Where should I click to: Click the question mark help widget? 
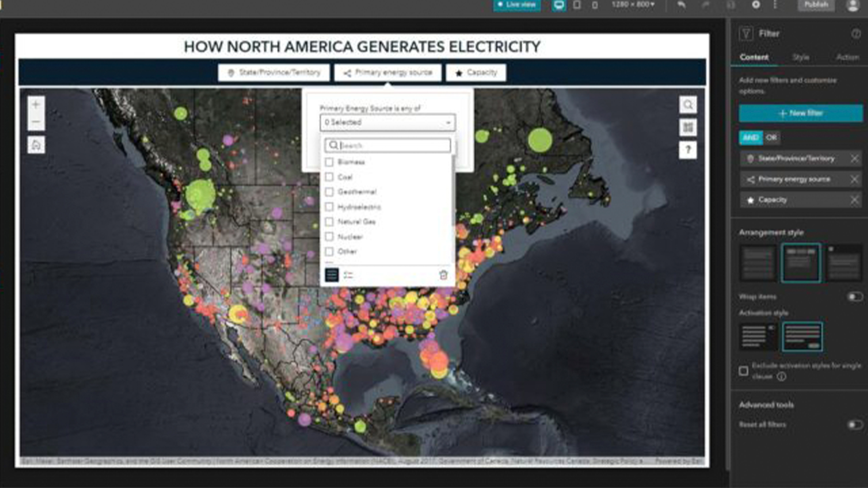click(x=688, y=150)
